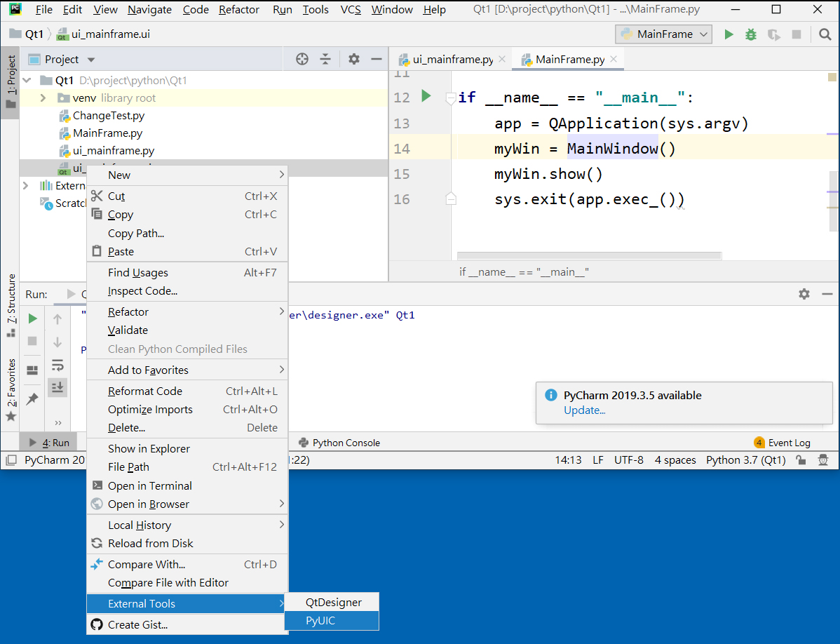Run line 12 via gutter play arrow
This screenshot has width=840, height=644.
(x=426, y=96)
